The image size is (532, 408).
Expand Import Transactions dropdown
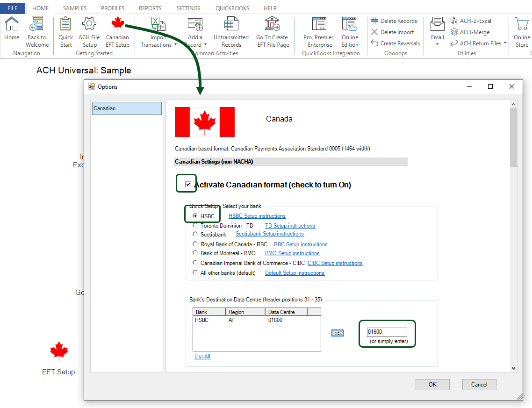(175, 45)
